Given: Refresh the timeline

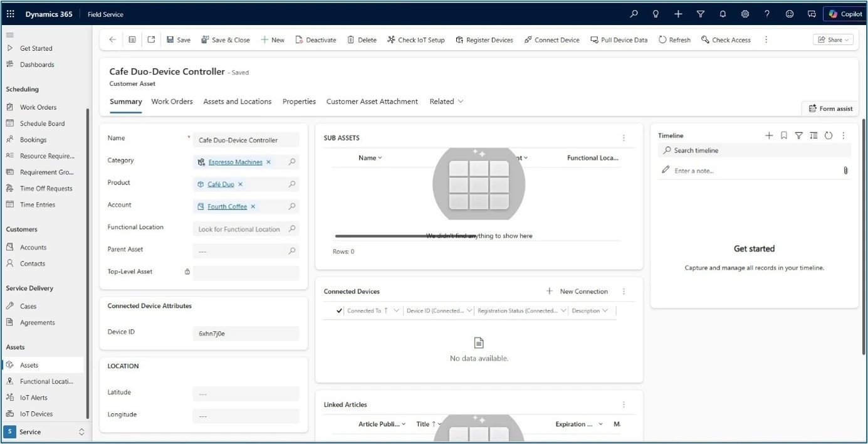Looking at the screenshot, I should tap(829, 135).
